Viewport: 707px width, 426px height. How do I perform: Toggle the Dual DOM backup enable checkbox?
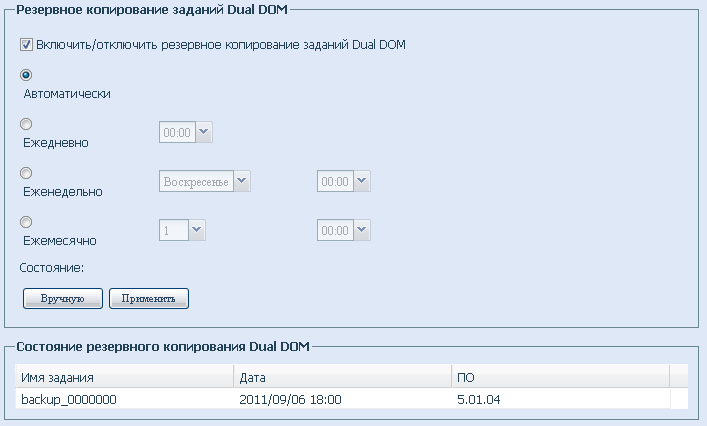click(26, 45)
